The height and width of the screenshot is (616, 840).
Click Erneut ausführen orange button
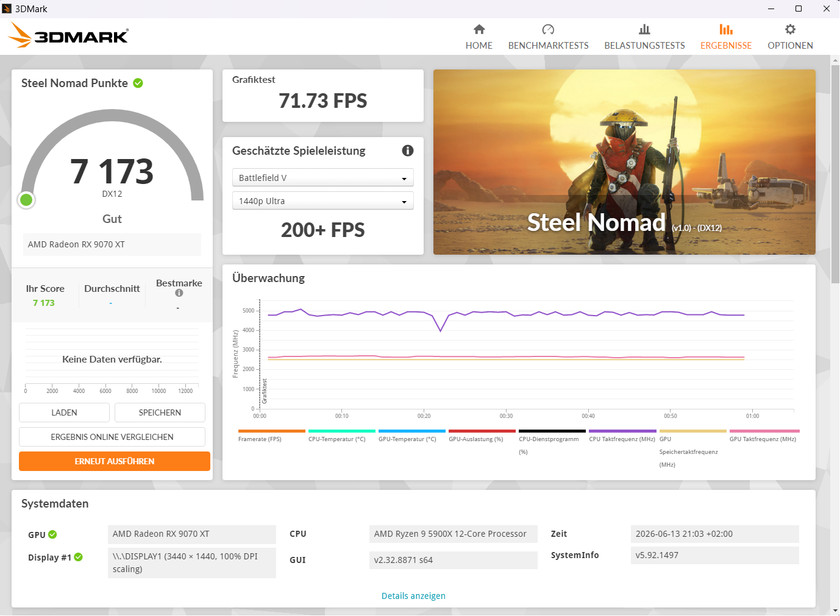115,461
